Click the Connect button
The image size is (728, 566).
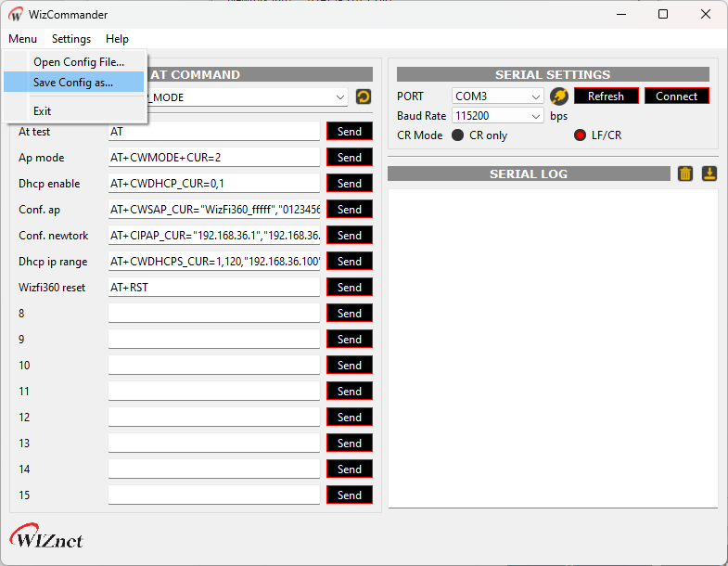click(x=676, y=96)
